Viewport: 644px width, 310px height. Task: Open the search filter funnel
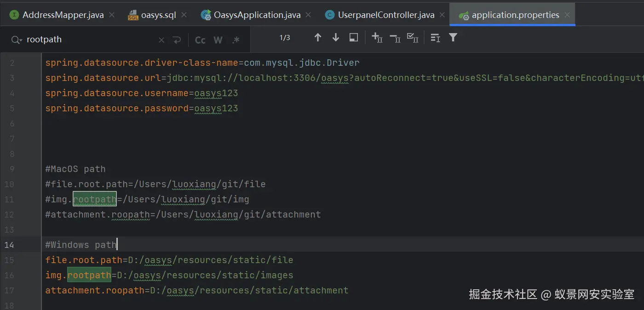point(453,38)
